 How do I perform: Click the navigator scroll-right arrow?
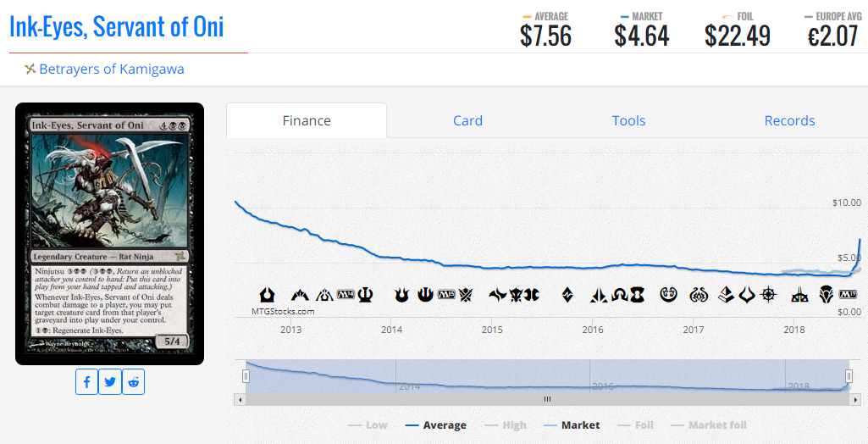point(856,399)
